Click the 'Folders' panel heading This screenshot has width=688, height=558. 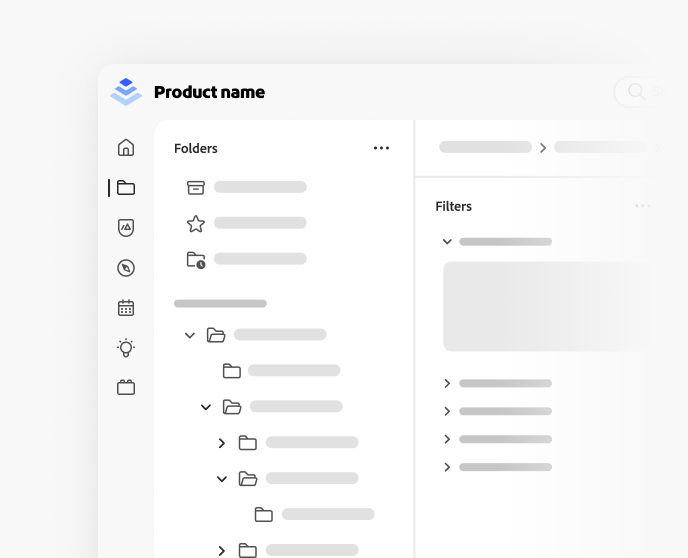click(x=196, y=149)
